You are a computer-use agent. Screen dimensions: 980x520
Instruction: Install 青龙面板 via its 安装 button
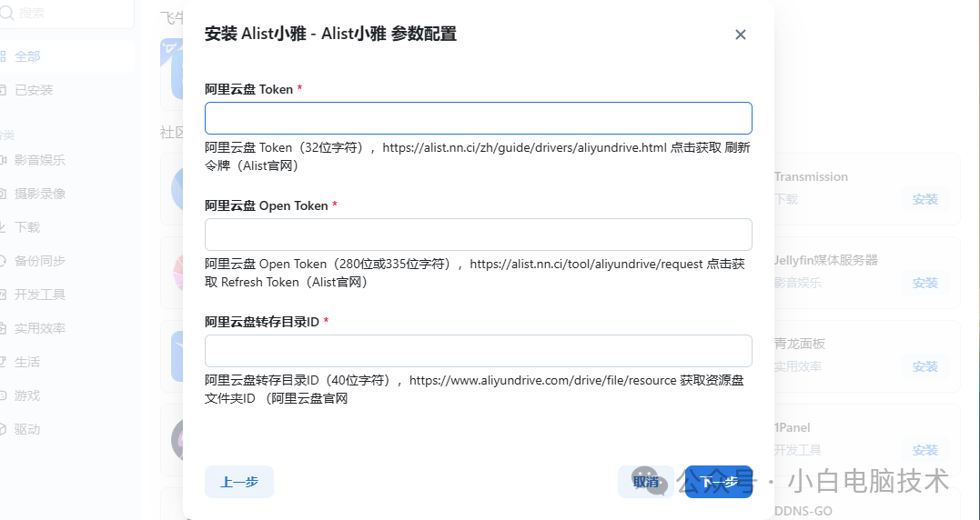click(x=925, y=367)
